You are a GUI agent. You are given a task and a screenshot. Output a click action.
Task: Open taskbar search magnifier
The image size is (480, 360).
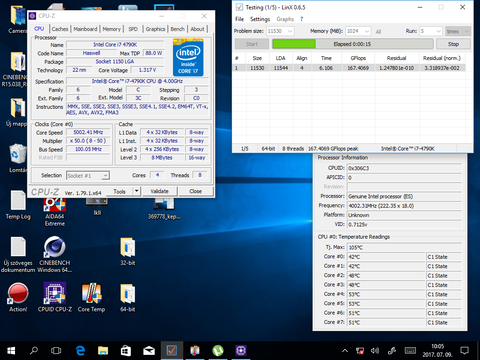tap(34, 351)
